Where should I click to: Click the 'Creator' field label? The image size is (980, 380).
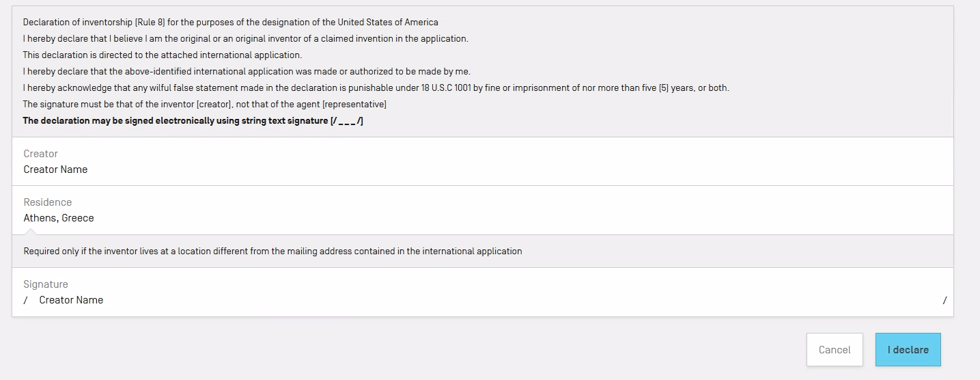tap(40, 154)
